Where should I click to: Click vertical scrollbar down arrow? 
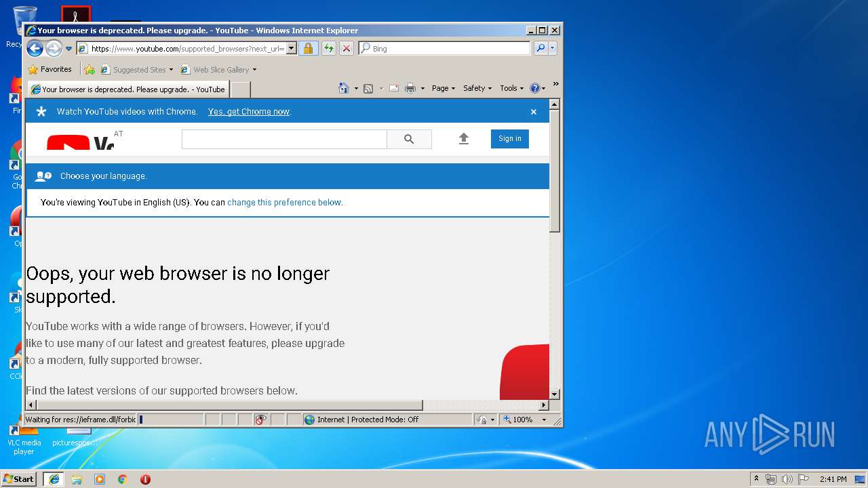[x=555, y=394]
